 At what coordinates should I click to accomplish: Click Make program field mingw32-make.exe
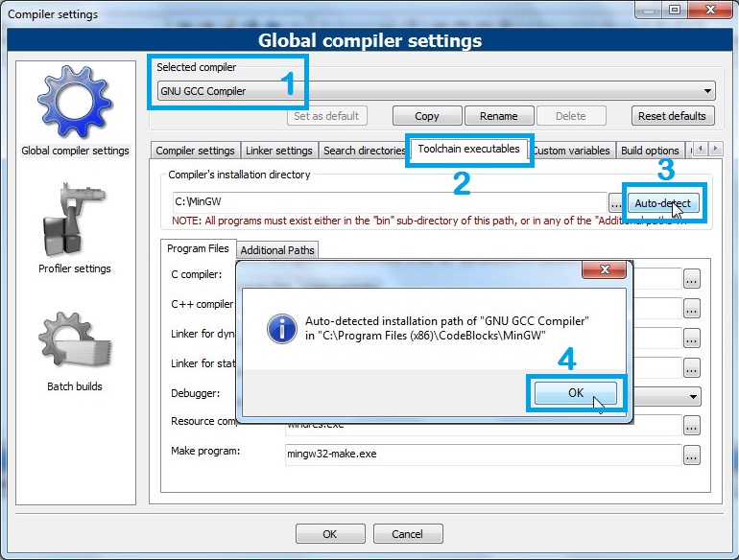(x=483, y=454)
